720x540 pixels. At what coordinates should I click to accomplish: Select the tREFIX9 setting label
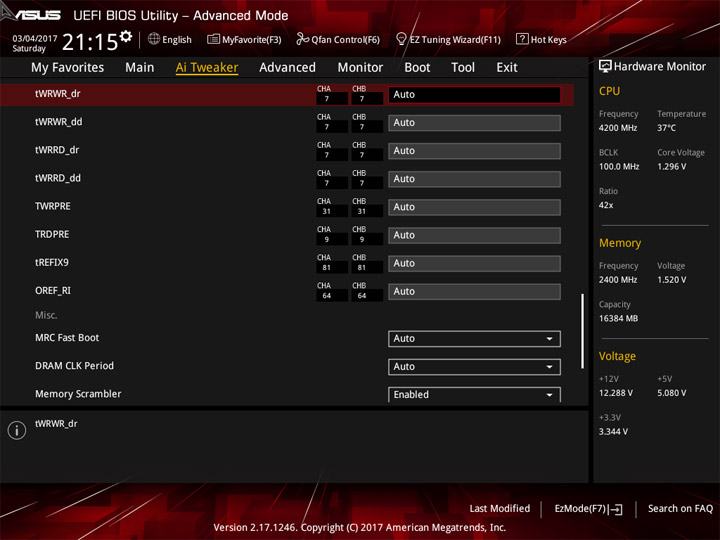click(52, 263)
